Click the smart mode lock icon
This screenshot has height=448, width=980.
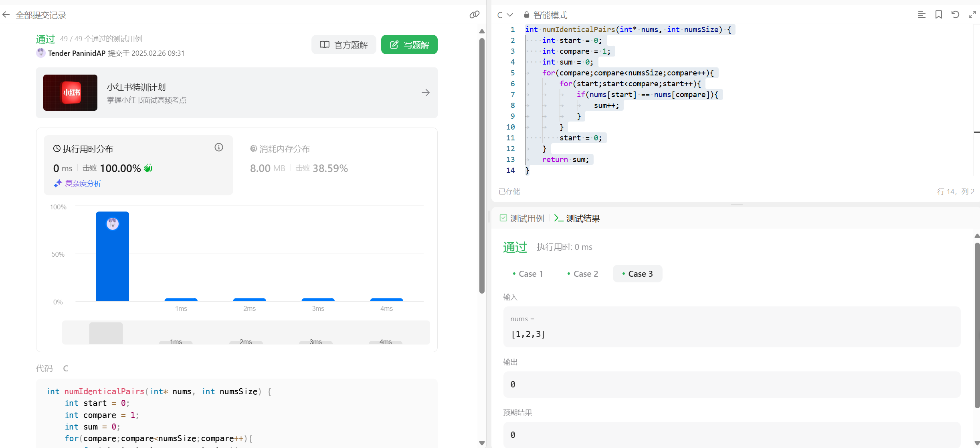pyautogui.click(x=527, y=15)
